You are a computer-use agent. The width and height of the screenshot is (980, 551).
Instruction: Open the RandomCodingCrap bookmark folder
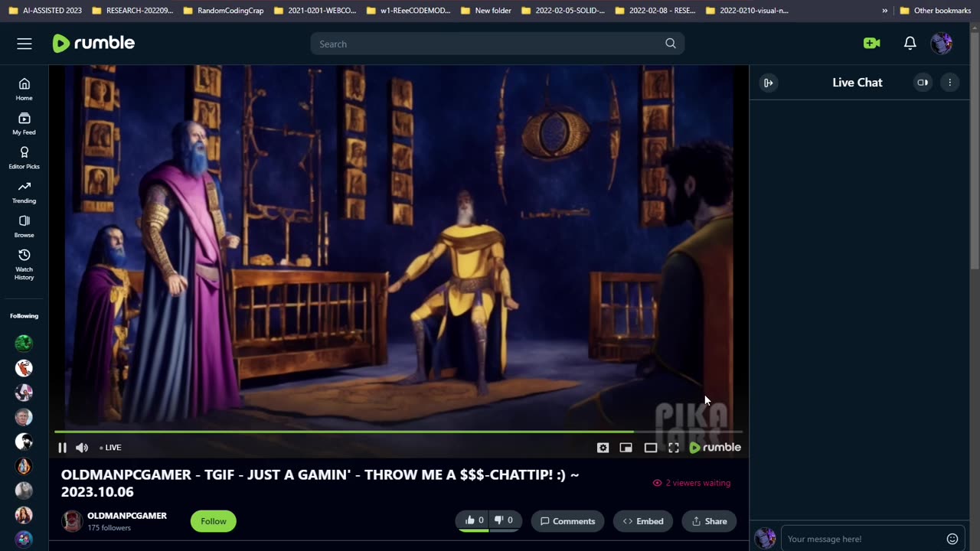click(x=223, y=11)
